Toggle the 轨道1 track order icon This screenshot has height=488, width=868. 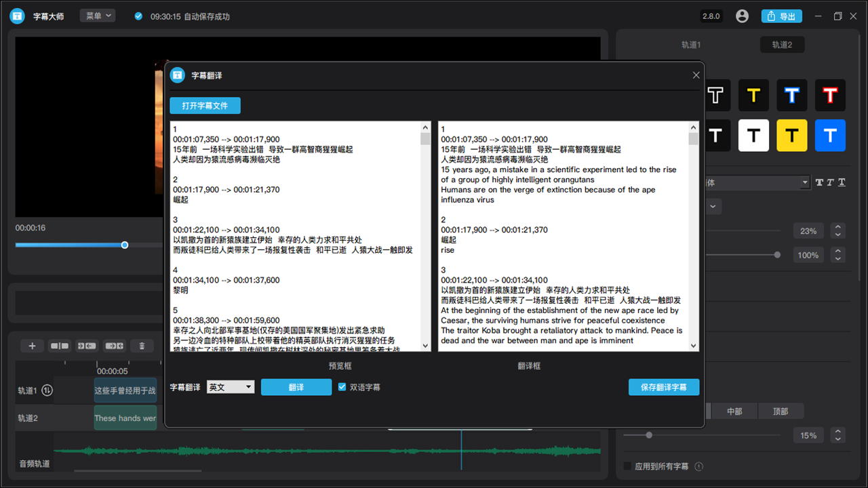pyautogui.click(x=47, y=390)
